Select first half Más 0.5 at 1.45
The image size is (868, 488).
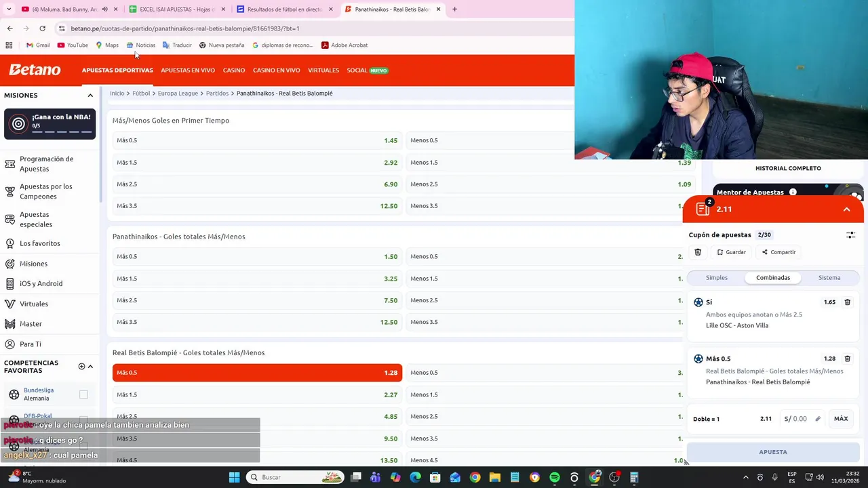pos(257,140)
